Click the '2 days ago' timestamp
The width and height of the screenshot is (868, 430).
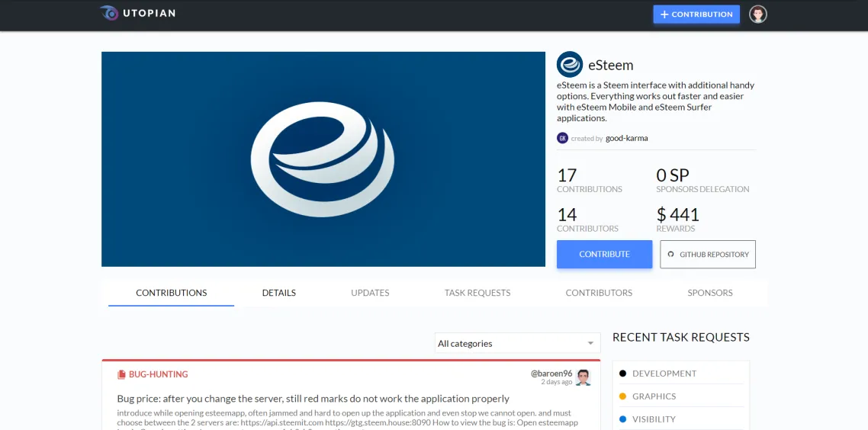point(556,382)
